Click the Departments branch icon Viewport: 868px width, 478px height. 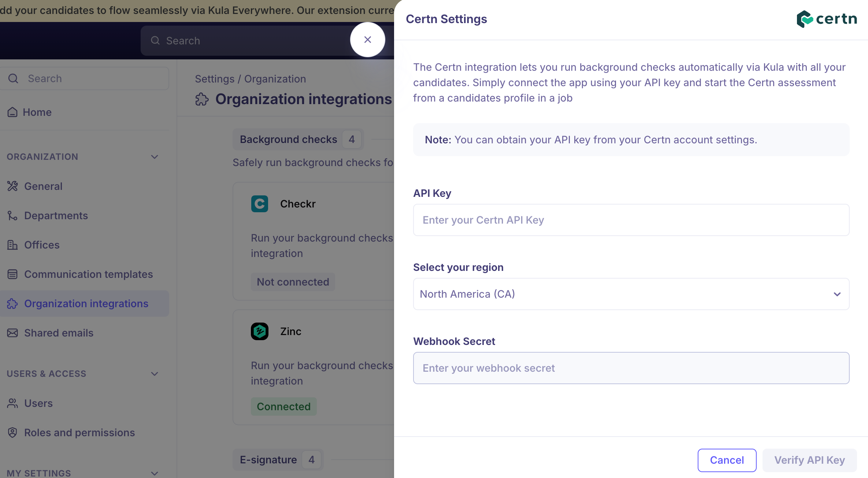coord(12,216)
